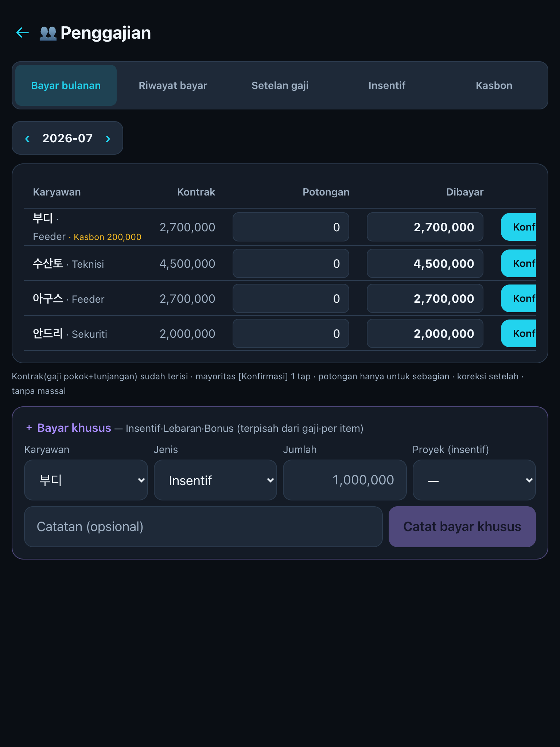
Task: Click the Jumlah amount field
Action: pyautogui.click(x=345, y=480)
